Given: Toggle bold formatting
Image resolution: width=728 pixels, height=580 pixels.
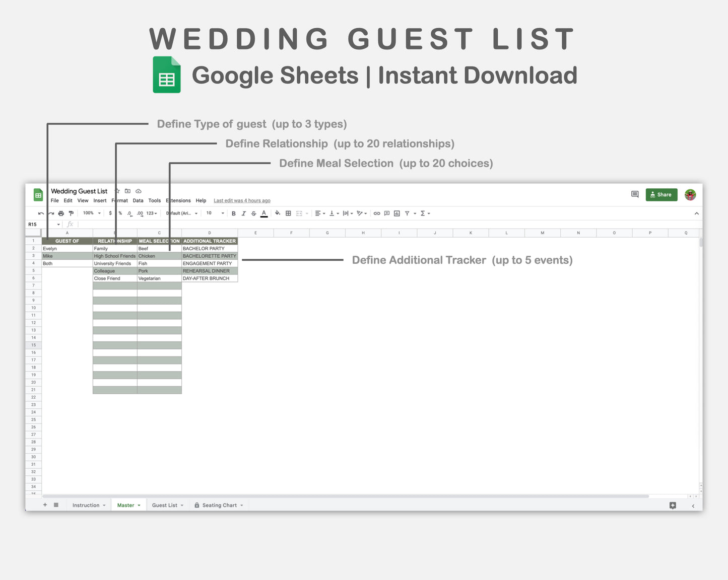Looking at the screenshot, I should click(x=233, y=213).
